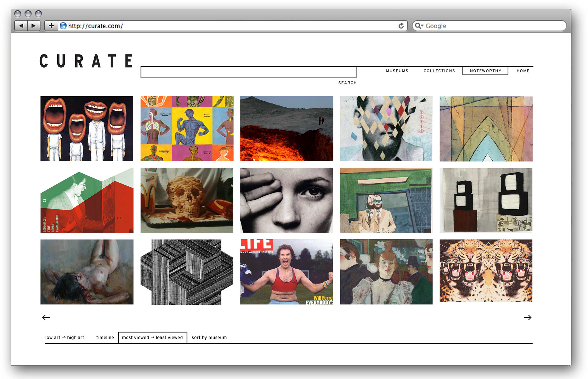Open the diamond-pattern face portrait thumbnail

(x=386, y=128)
